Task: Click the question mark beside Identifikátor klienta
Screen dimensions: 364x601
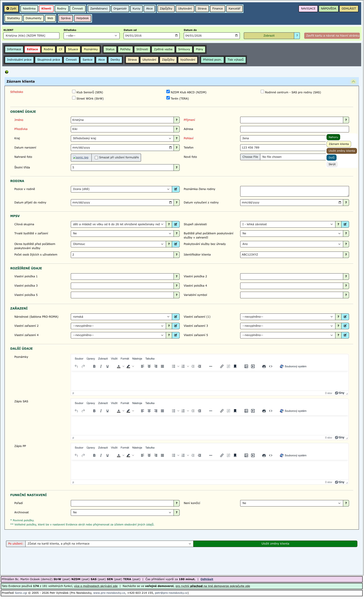Action: 346,255
